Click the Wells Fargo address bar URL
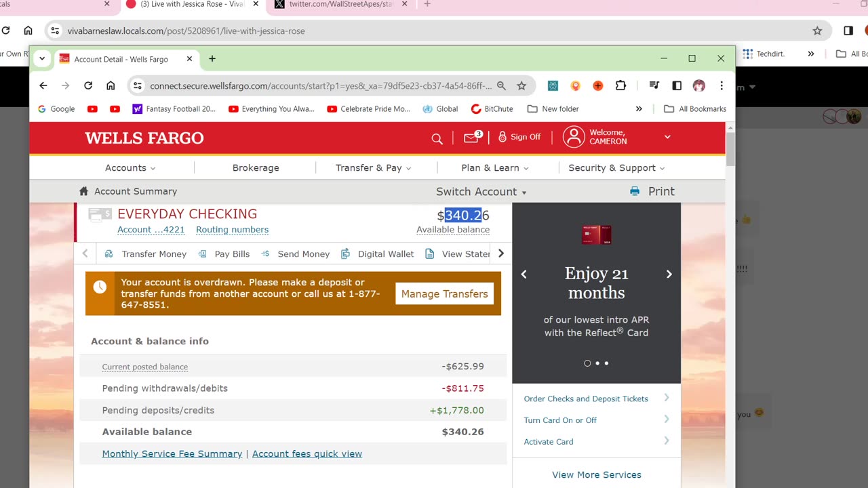Viewport: 868px width, 488px height. pos(321,86)
